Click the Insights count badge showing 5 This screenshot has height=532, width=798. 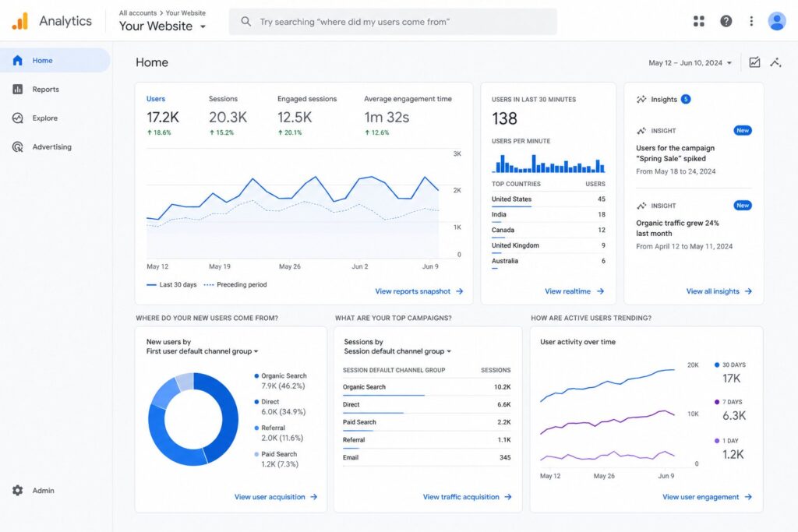point(686,99)
